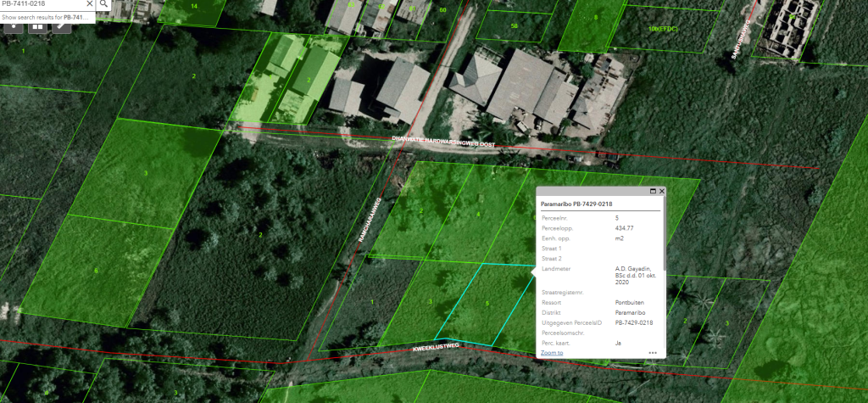Close the Paramaribo PB-7429-0218 popup
This screenshot has width=868, height=403.
pyautogui.click(x=662, y=192)
